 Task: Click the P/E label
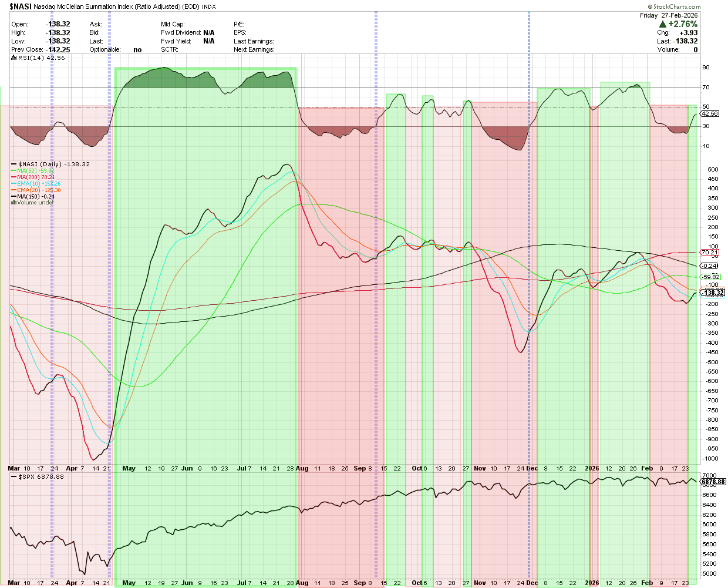point(238,25)
